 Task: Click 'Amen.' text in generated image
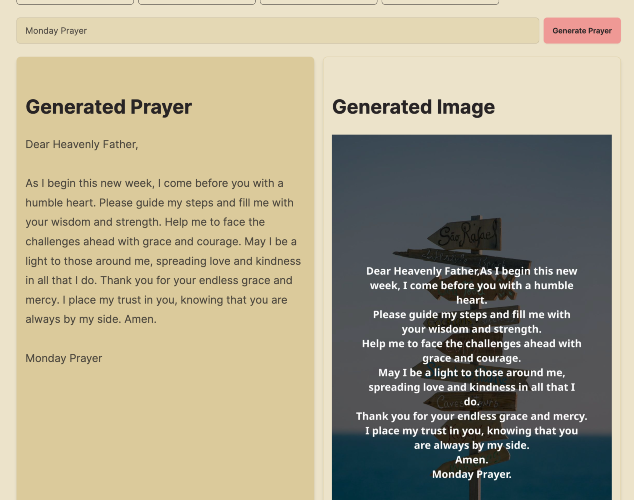tap(471, 460)
